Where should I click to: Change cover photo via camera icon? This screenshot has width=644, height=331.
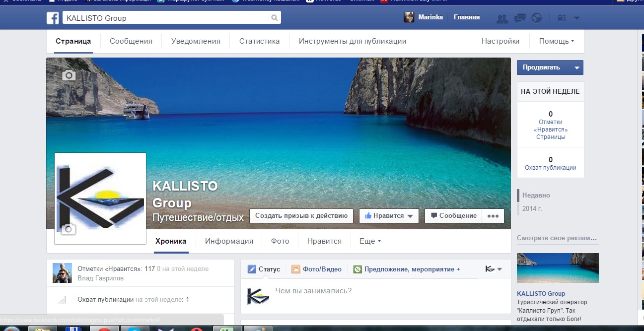[69, 75]
